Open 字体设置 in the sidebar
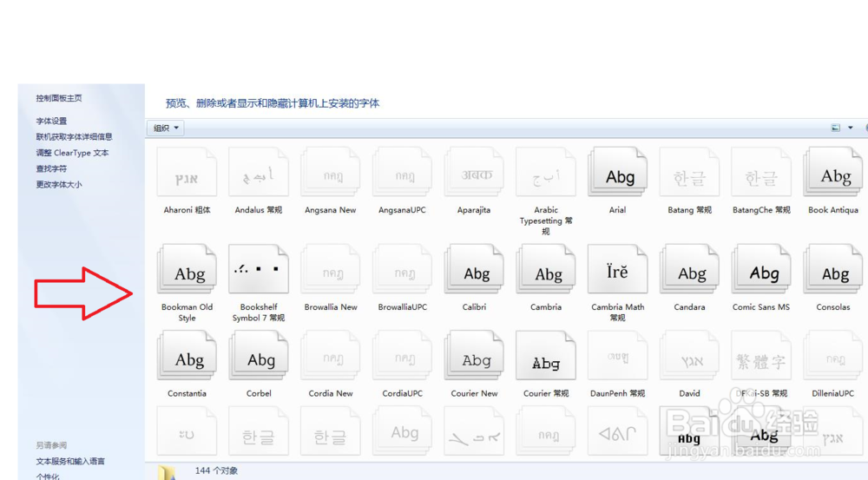This screenshot has height=480, width=868. (x=51, y=121)
